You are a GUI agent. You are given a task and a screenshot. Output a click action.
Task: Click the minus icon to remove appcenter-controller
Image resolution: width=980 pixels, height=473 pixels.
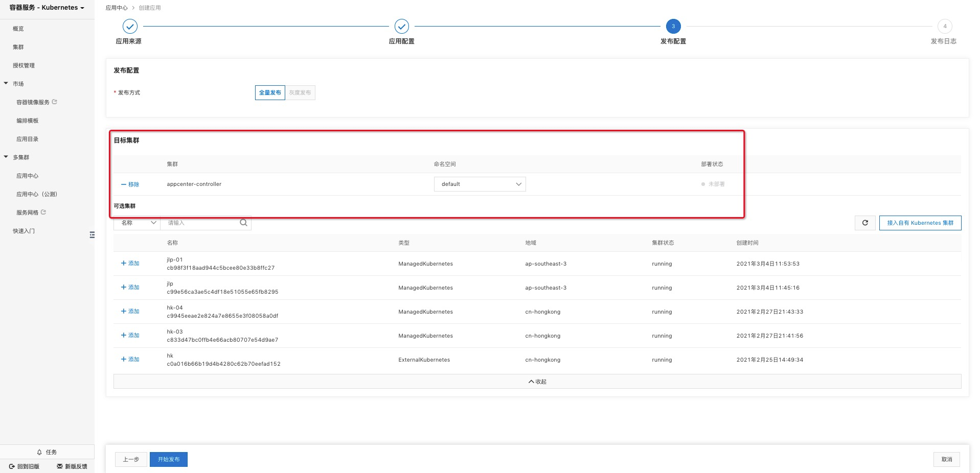(123, 184)
